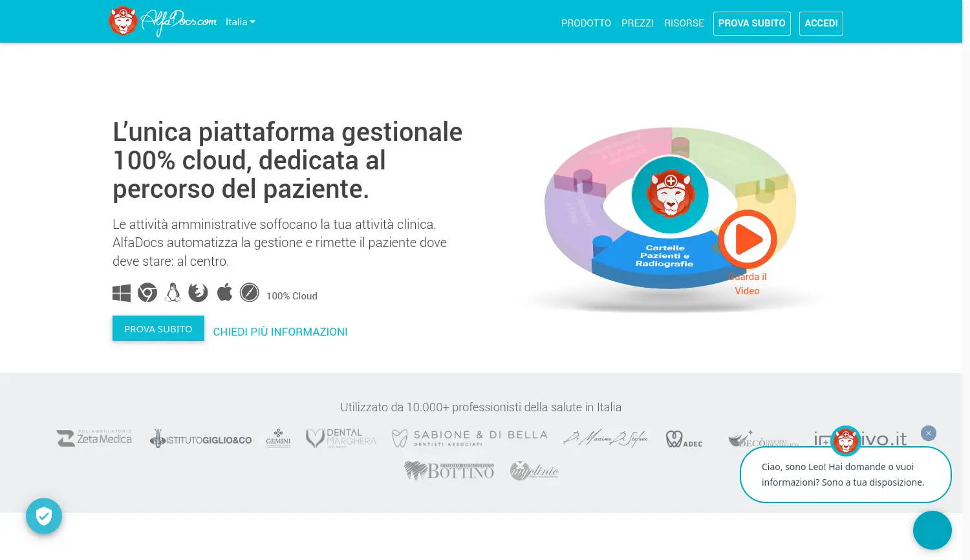This screenshot has width=970, height=560.
Task: Click PROVA SUBITO in the navbar
Action: (x=751, y=23)
